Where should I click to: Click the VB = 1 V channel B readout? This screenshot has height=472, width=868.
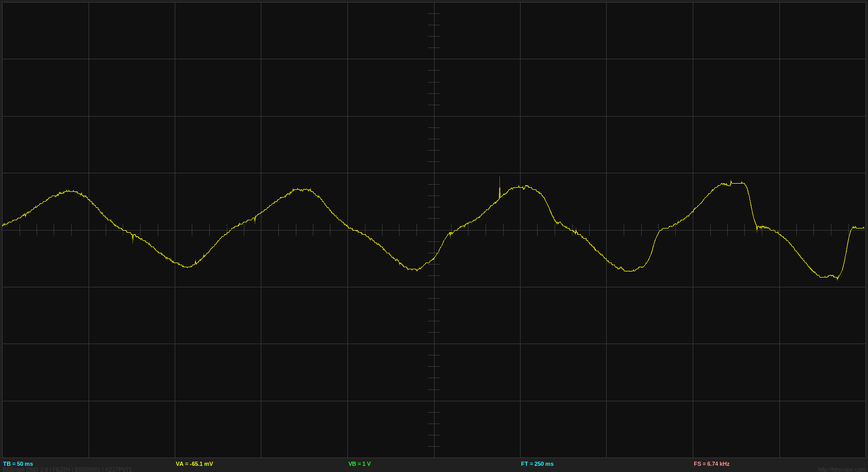[359, 464]
